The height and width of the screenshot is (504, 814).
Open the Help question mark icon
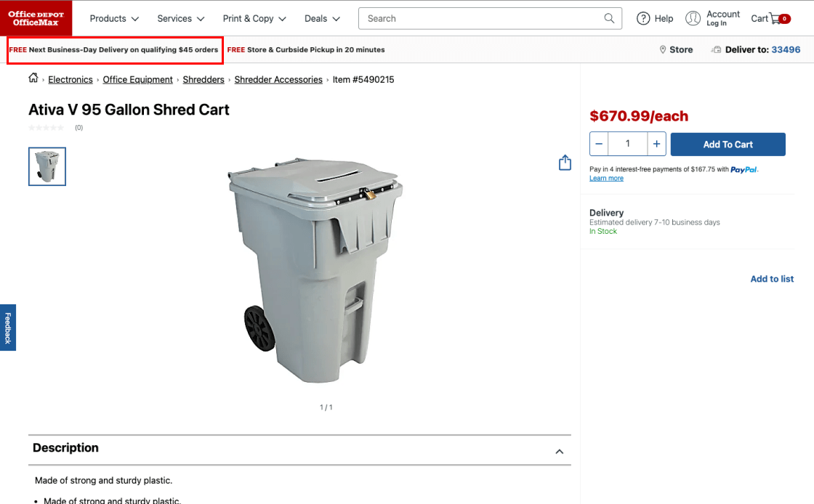(x=643, y=18)
